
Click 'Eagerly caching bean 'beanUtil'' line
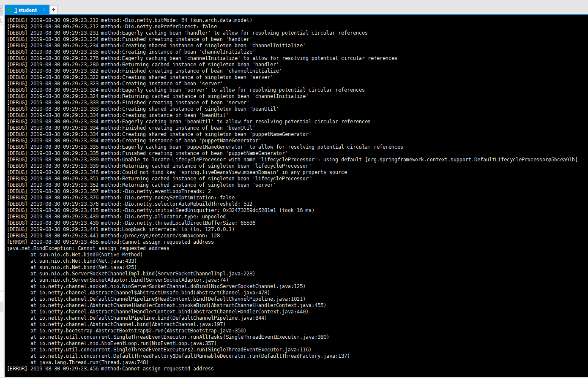click(x=189, y=122)
